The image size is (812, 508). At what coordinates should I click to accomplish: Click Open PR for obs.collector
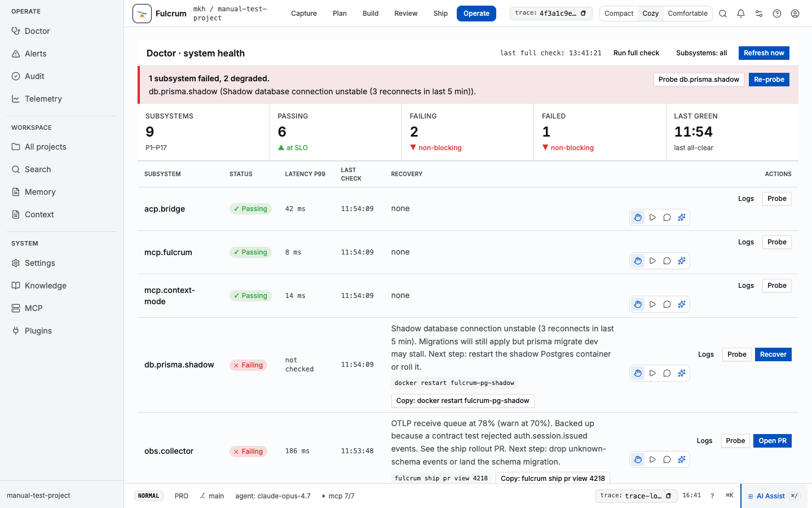tap(773, 441)
